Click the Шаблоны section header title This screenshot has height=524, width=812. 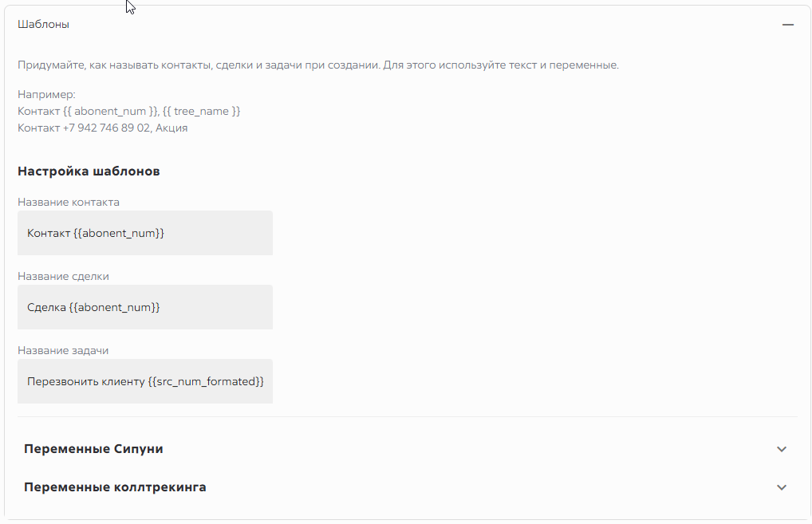click(44, 25)
